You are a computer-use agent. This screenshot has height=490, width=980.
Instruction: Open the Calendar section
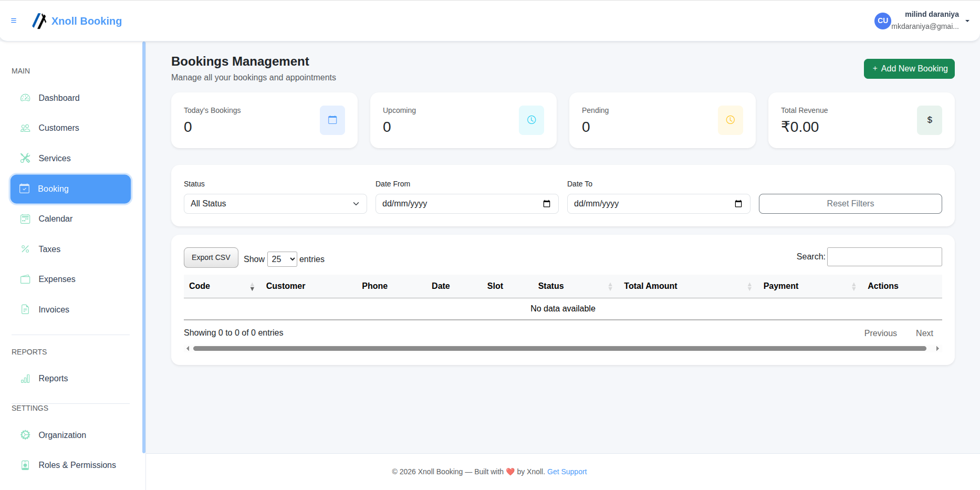coord(55,218)
